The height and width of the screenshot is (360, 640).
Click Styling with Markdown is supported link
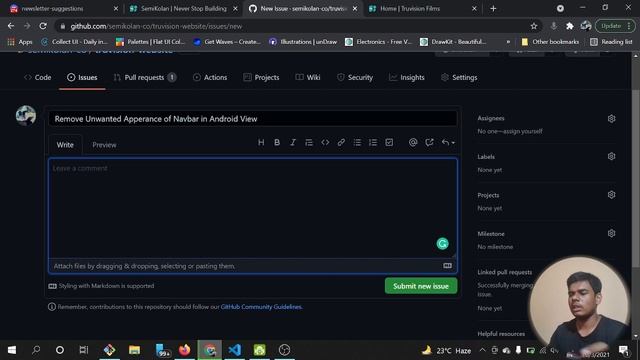[101, 286]
